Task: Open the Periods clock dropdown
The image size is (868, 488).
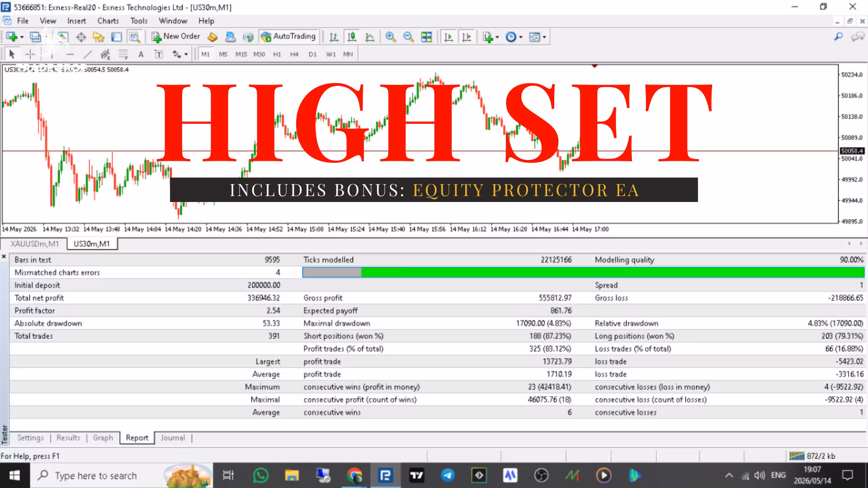Action: click(x=514, y=37)
